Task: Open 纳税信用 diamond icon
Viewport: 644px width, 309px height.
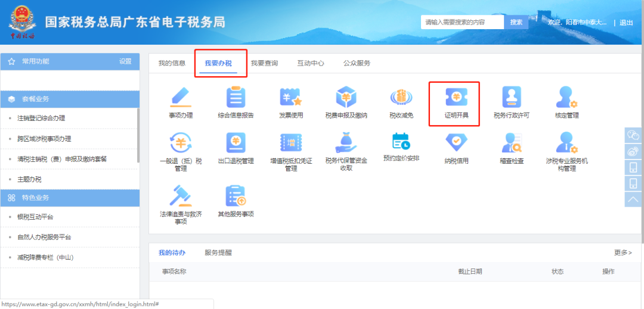Action: [456, 143]
